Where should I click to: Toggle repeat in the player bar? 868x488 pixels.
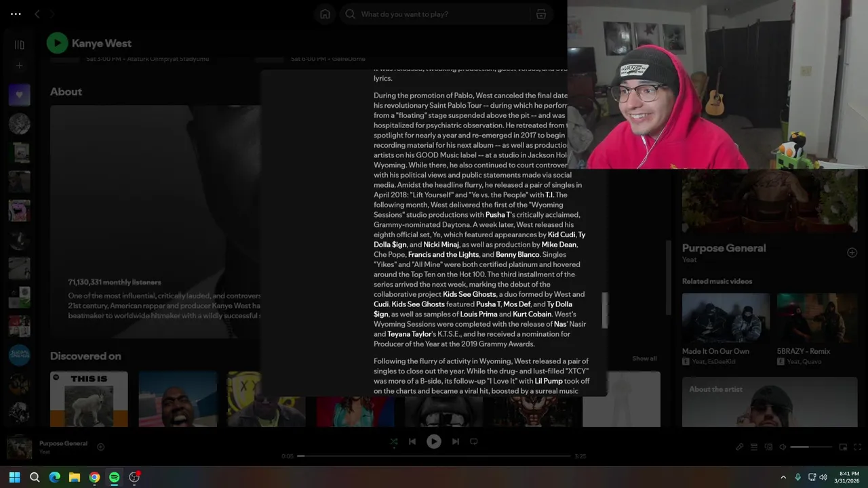click(x=474, y=441)
